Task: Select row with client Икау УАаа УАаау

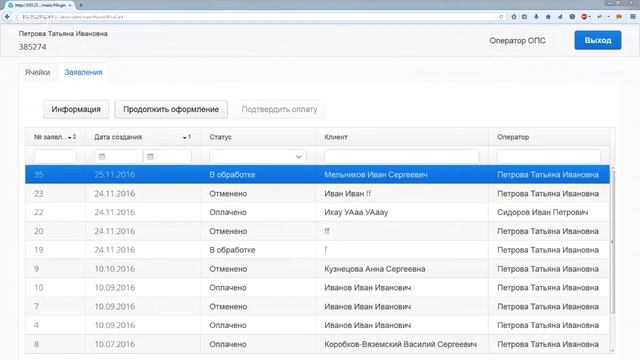Action: pos(317,212)
